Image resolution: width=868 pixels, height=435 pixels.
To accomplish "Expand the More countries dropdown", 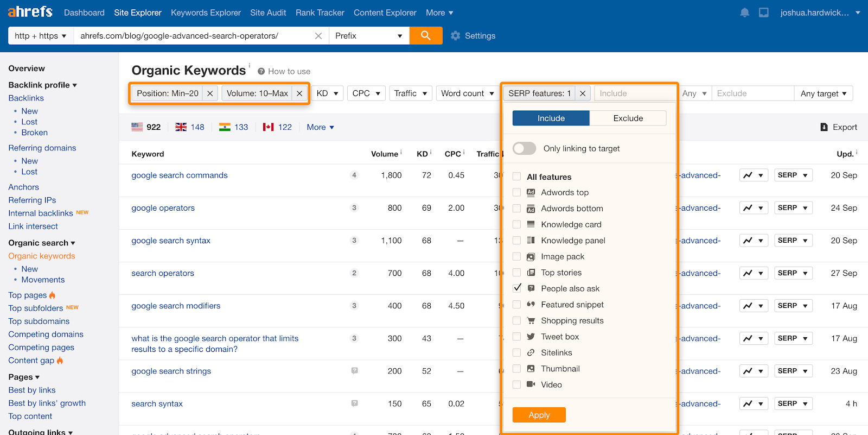I will pos(320,127).
